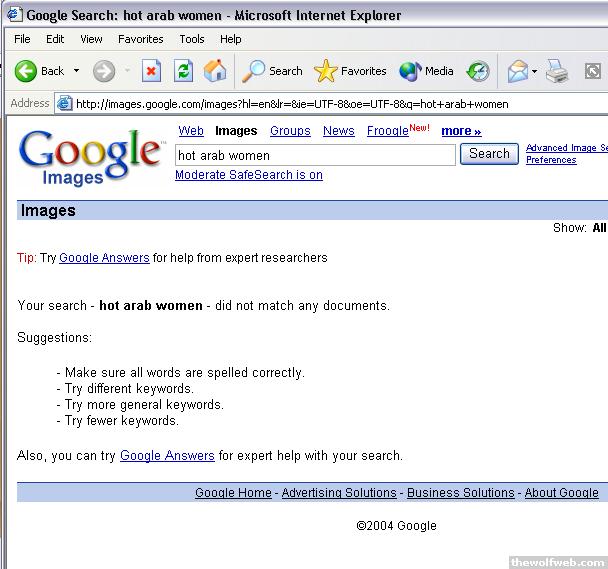Viewport: 608px width, 569px height.
Task: Click the Address bar URL field
Action: click(x=330, y=103)
